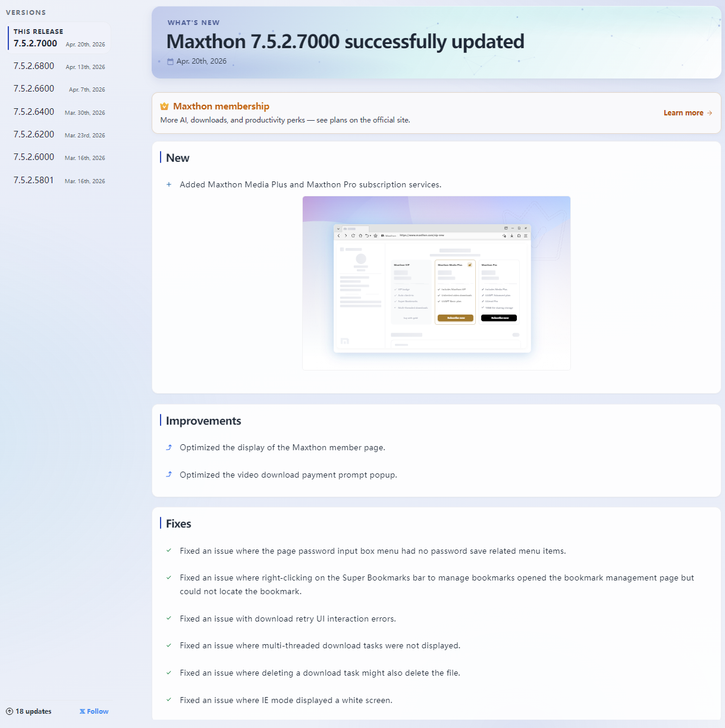The image size is (725, 728).
Task: Click the calendar icon next to release date
Action: (170, 61)
